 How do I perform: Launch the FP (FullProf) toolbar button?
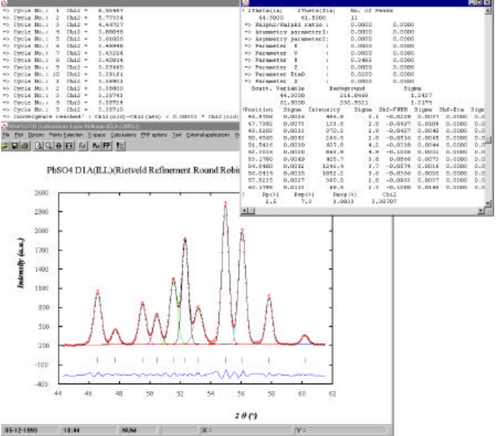106,145
